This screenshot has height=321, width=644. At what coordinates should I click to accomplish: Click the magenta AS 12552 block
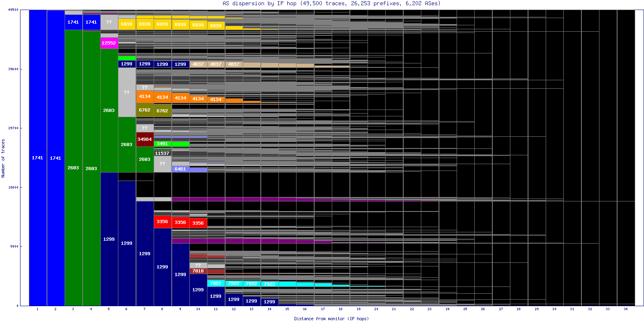pyautogui.click(x=109, y=43)
